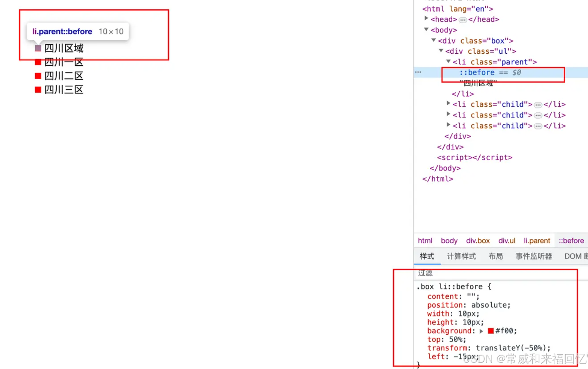Edit the transform translateY(-50%) value

pyautogui.click(x=510, y=348)
